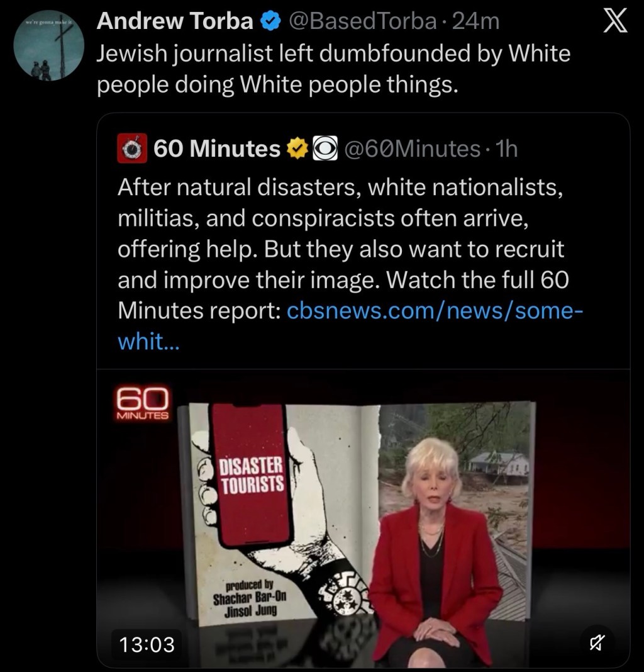Click the CBS eye affiliate badge

325,148
